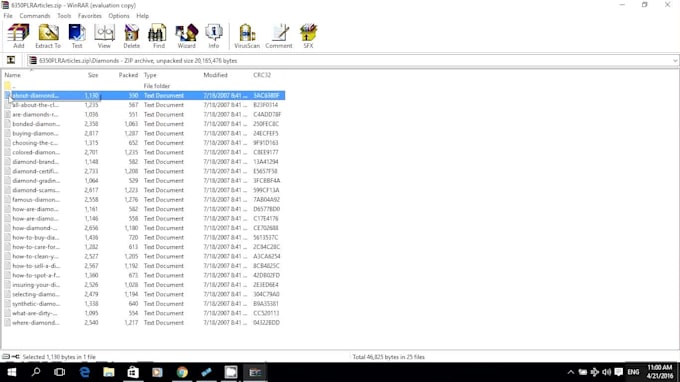Select file how-to-sell-a-di...

[144, 266]
